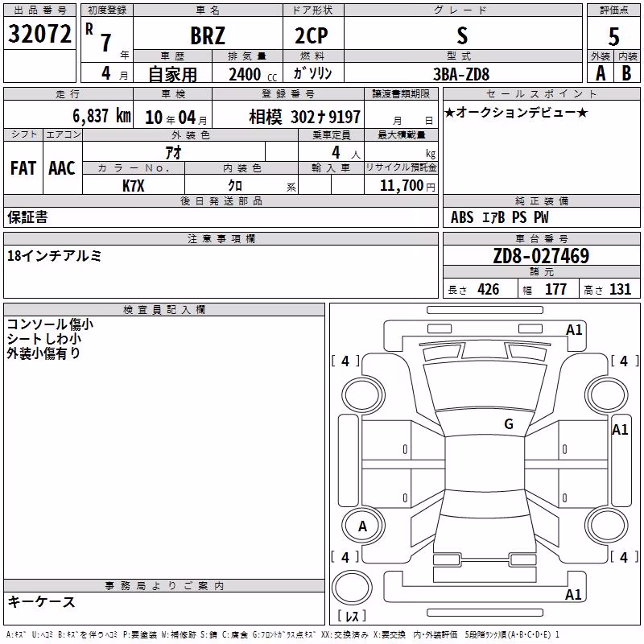The image size is (644, 644).
Task: Click the grade value S
Action: pos(462,35)
